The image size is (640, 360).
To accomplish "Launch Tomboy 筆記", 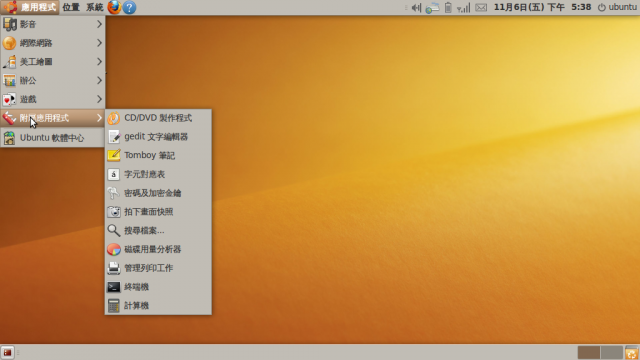I will (158, 156).
